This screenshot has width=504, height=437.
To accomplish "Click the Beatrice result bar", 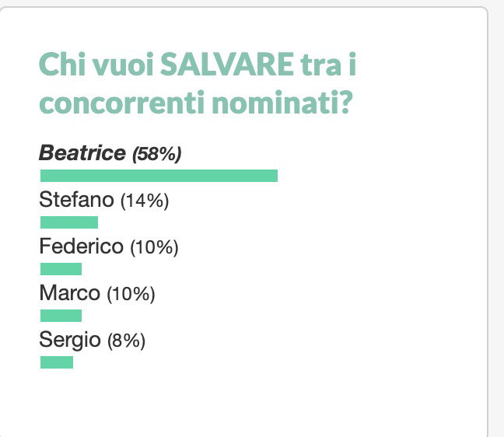I will (x=159, y=176).
